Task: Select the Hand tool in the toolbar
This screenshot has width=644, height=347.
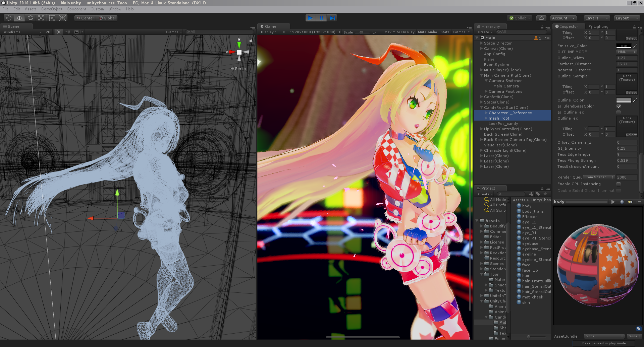Action: click(9, 18)
